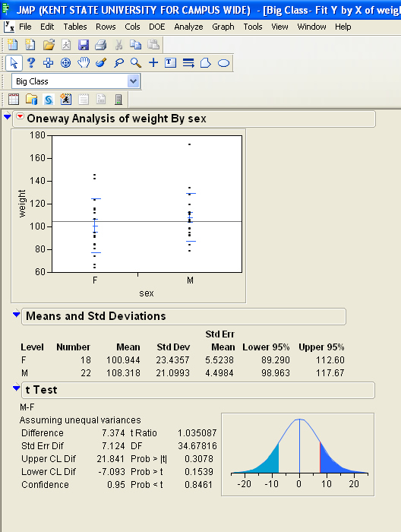Open the Graph menu
The width and height of the screenshot is (401, 532).
click(x=223, y=27)
